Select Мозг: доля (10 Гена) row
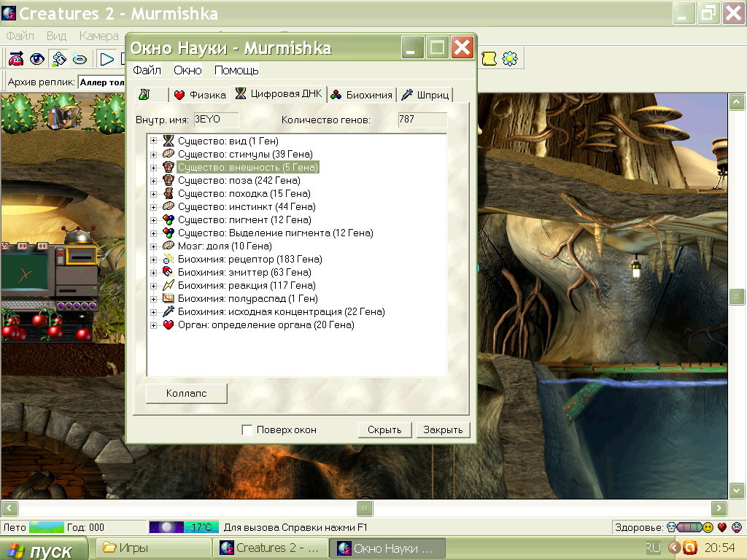The height and width of the screenshot is (560, 747). click(x=225, y=246)
